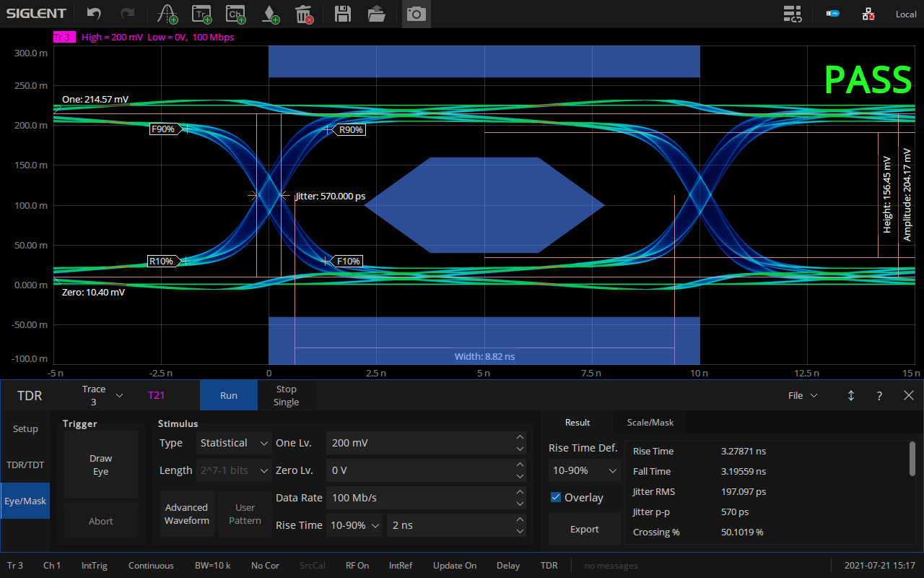Click the Export button

(x=584, y=529)
